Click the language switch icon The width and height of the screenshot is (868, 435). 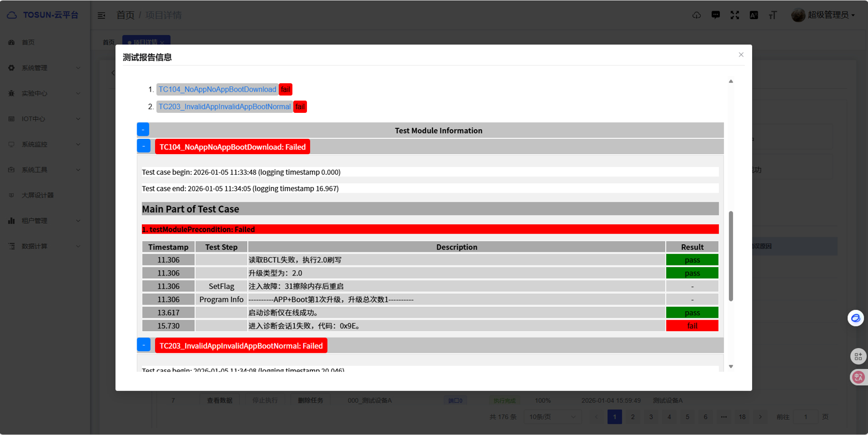click(x=754, y=15)
